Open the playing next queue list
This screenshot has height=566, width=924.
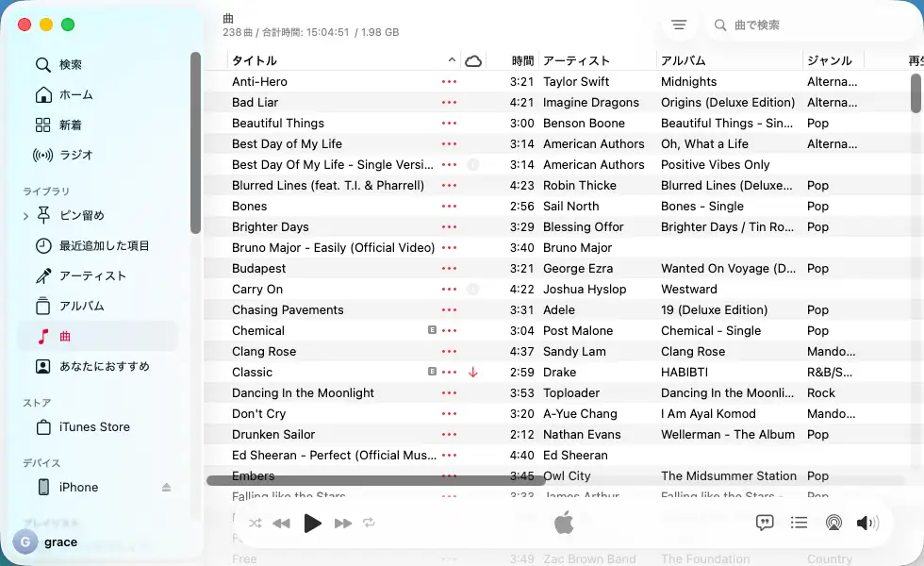(800, 523)
